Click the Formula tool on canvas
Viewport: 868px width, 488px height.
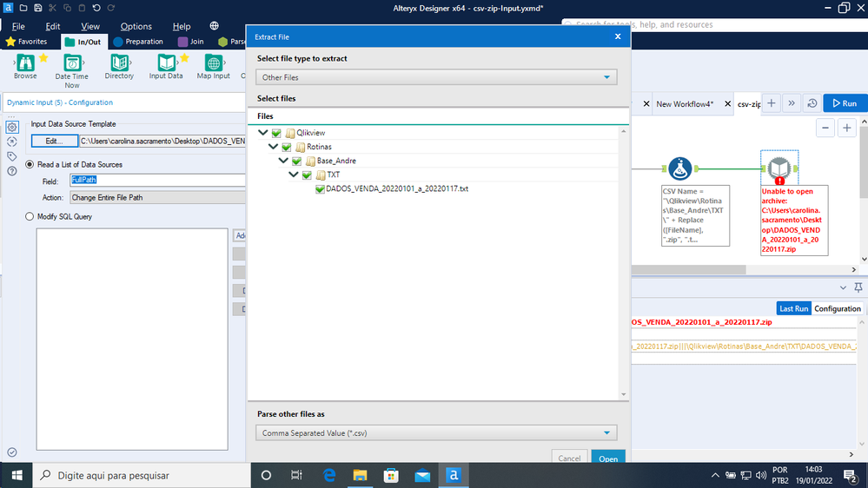coord(679,168)
